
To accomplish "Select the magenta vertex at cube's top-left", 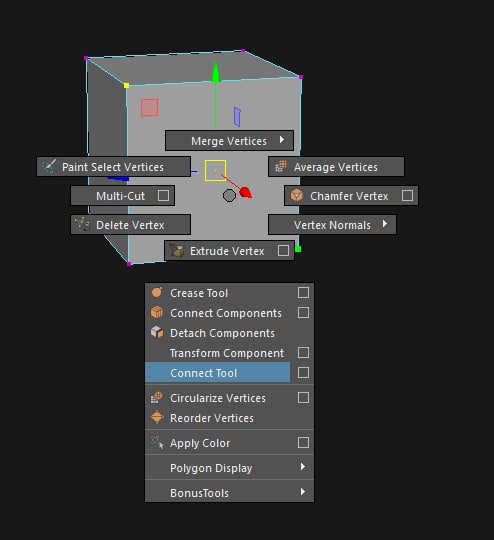I will coord(86,58).
